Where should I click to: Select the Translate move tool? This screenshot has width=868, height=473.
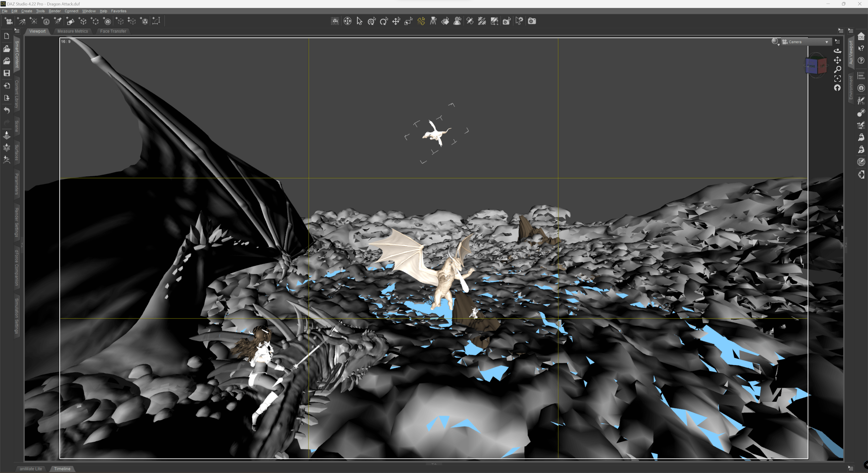click(x=396, y=21)
